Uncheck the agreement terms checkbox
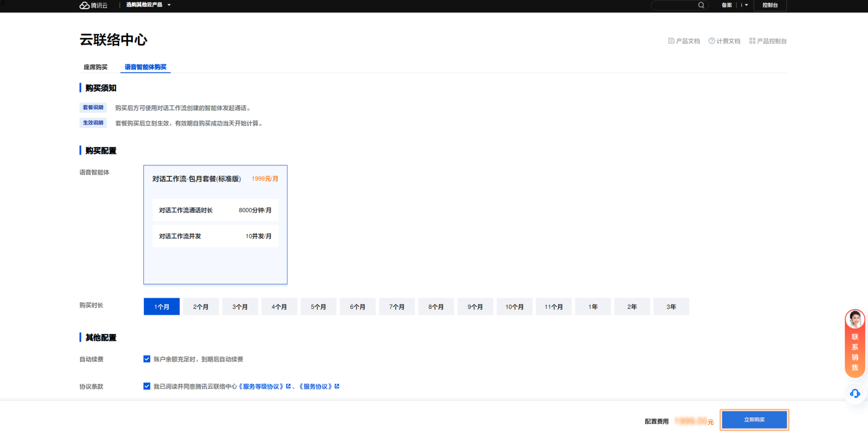 coord(146,386)
